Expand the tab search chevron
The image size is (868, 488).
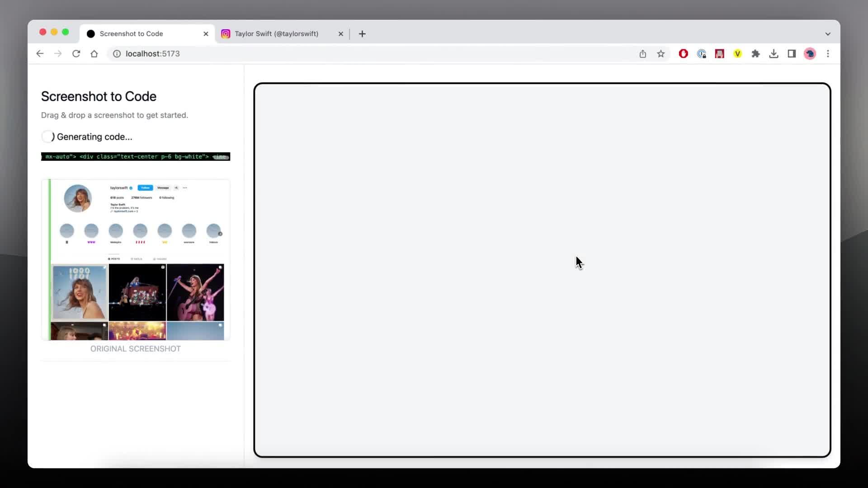point(828,33)
